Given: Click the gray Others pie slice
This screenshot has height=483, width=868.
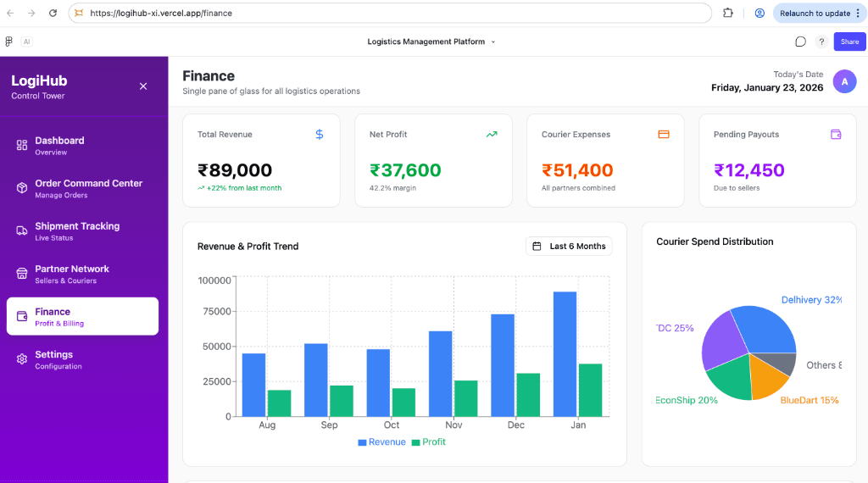Looking at the screenshot, I should pos(782,362).
